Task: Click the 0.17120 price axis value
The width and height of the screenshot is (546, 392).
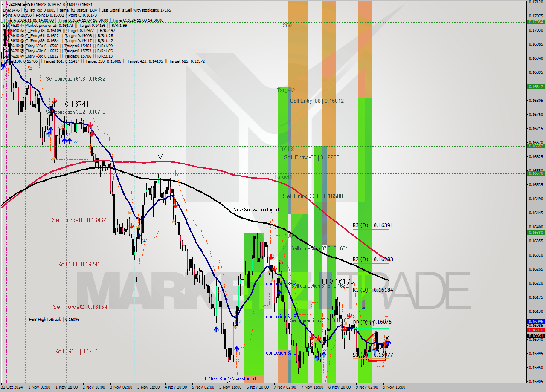Action: click(535, 2)
